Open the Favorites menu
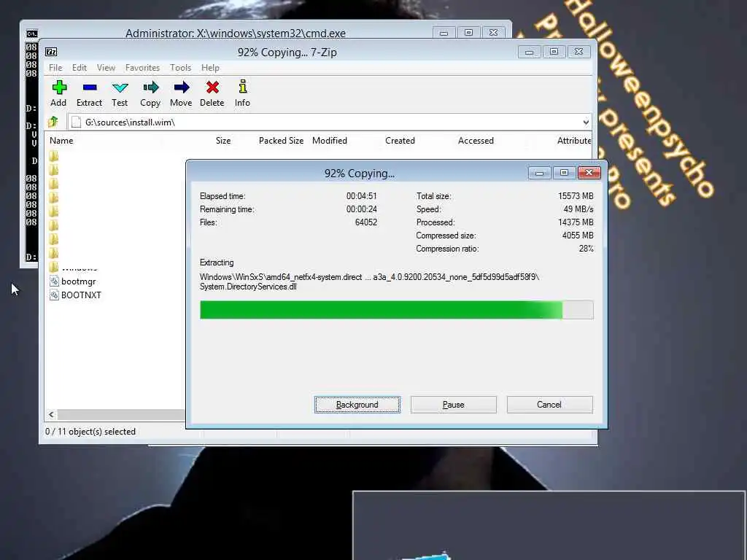 (x=142, y=68)
